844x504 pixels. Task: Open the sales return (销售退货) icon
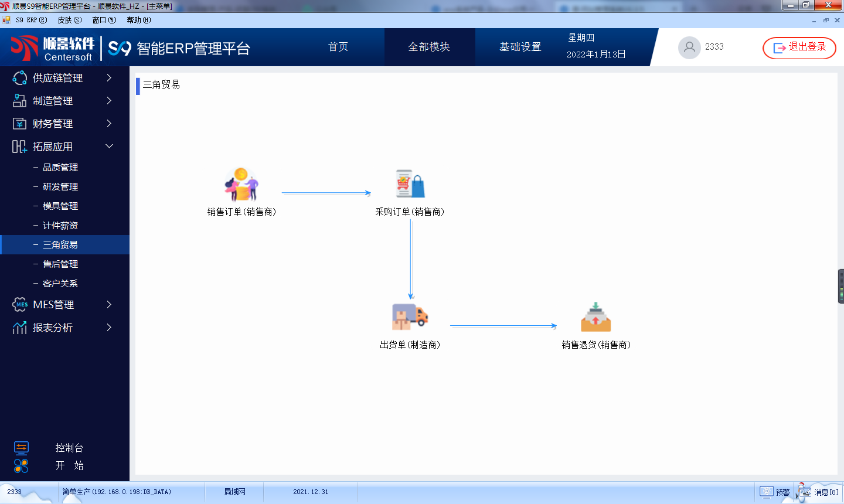596,317
